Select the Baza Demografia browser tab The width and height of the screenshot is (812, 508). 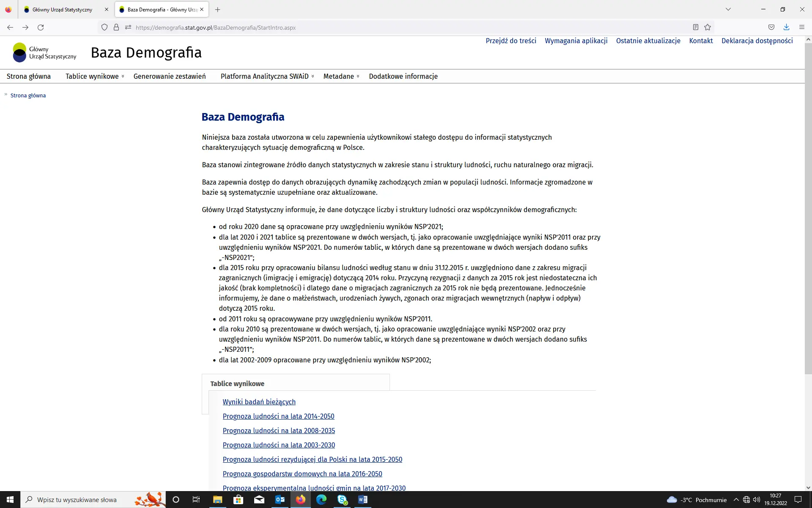point(162,9)
